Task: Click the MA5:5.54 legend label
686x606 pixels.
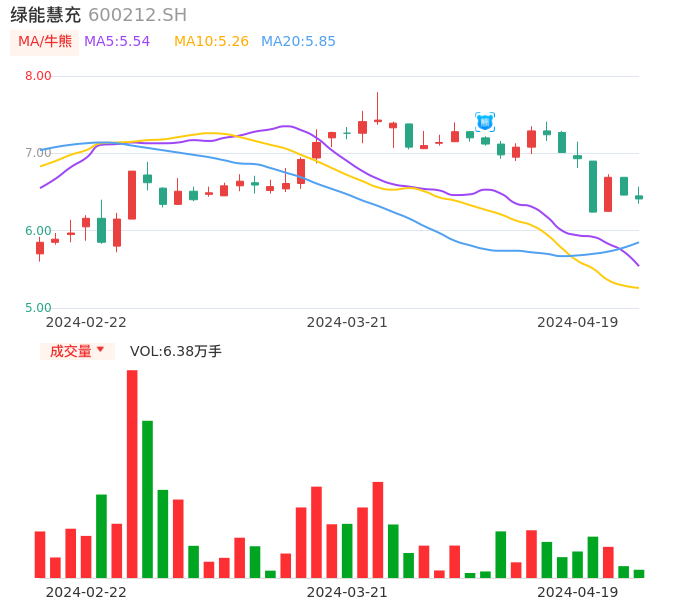Action: [117, 42]
